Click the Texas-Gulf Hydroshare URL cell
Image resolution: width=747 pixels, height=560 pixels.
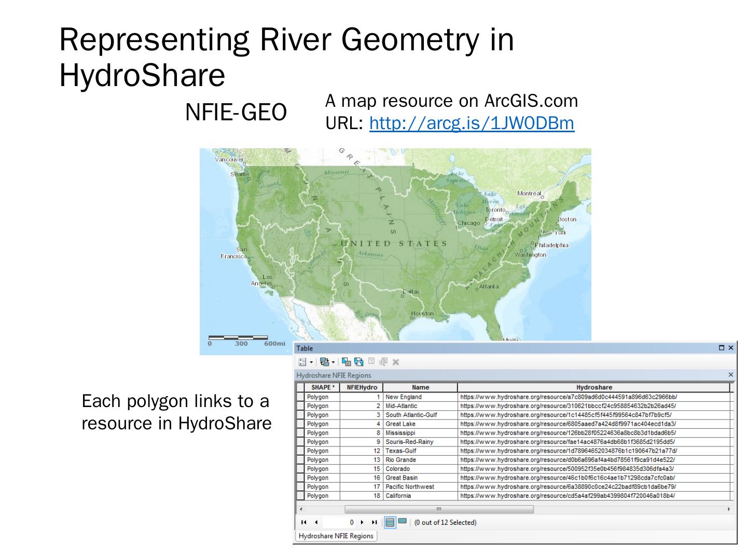(594, 451)
